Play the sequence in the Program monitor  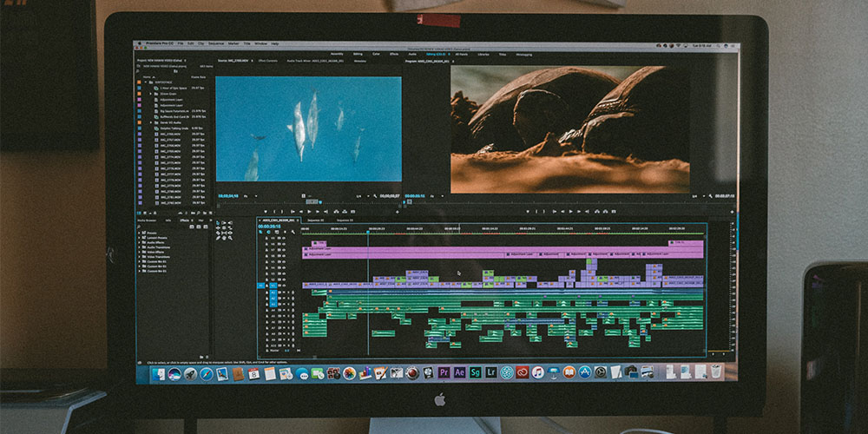571,212
